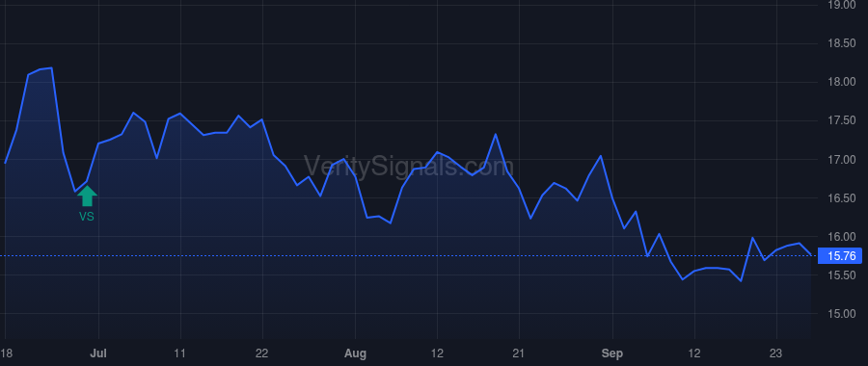The width and height of the screenshot is (868, 366).
Task: Click the 19.00 price axis label
Action: (x=841, y=5)
